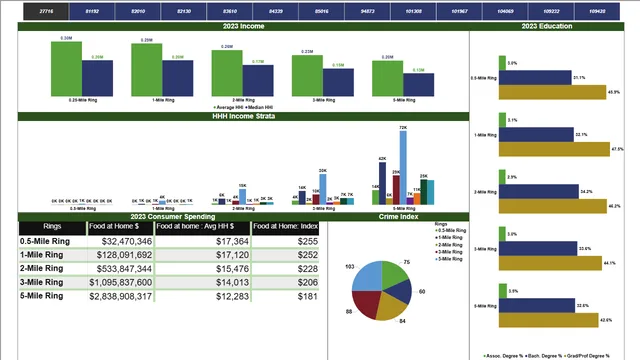Select the 104069 slicer button
Screen dimensions: 640x360
(x=505, y=11)
